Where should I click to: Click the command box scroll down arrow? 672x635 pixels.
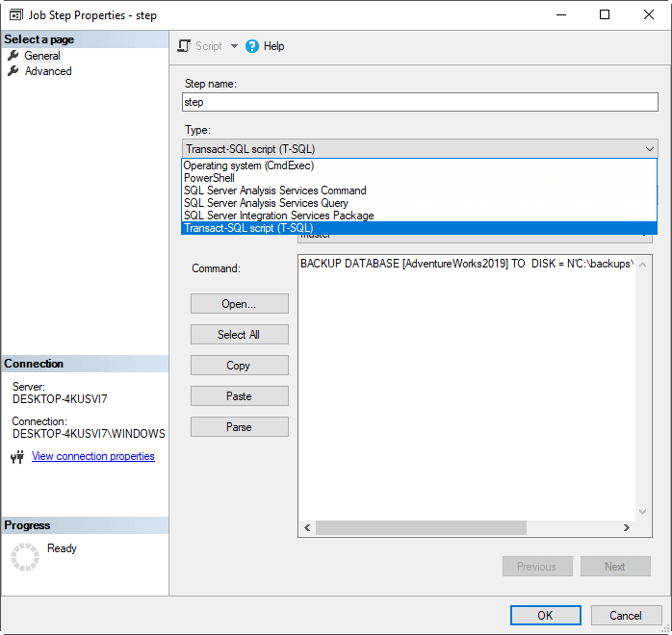(x=642, y=511)
